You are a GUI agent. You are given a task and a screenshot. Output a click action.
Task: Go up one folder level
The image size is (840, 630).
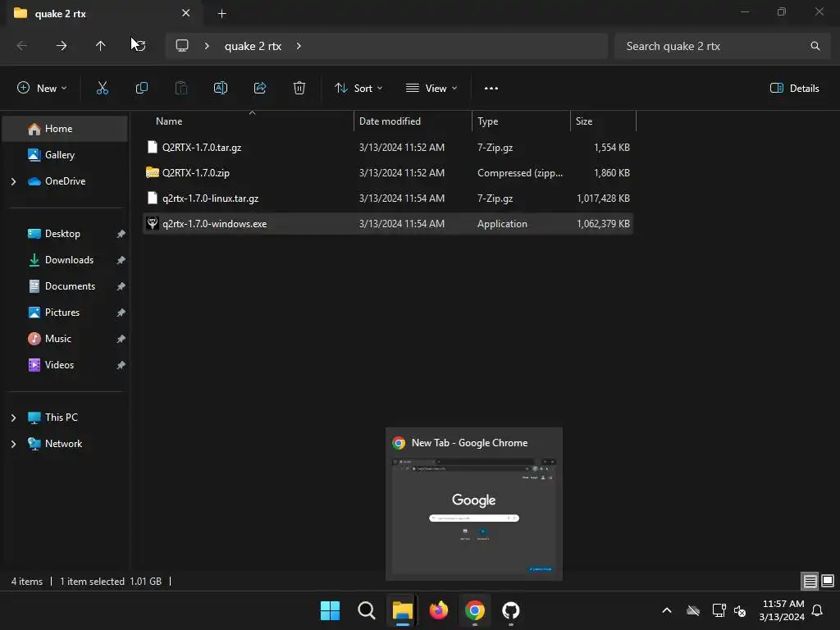(x=100, y=46)
